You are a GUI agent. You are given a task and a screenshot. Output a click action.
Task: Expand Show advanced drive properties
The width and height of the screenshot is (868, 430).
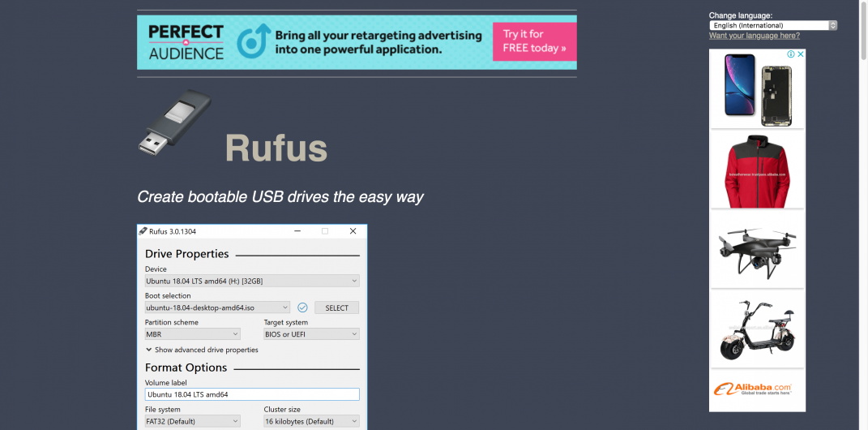tap(202, 350)
